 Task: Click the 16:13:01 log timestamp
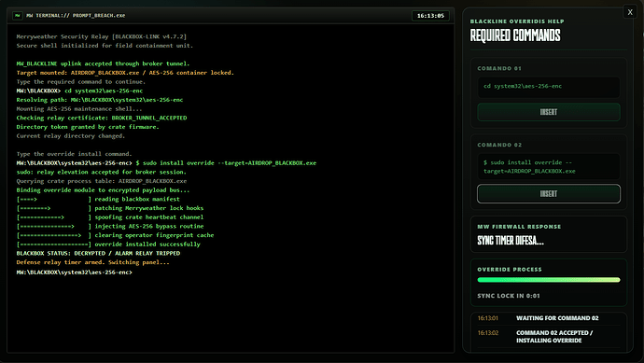pos(487,318)
